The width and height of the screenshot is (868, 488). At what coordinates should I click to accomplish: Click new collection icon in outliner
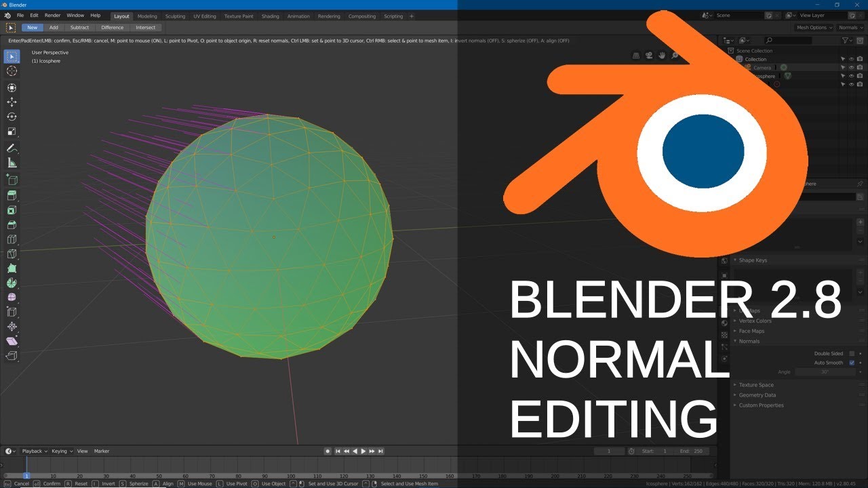860,41
